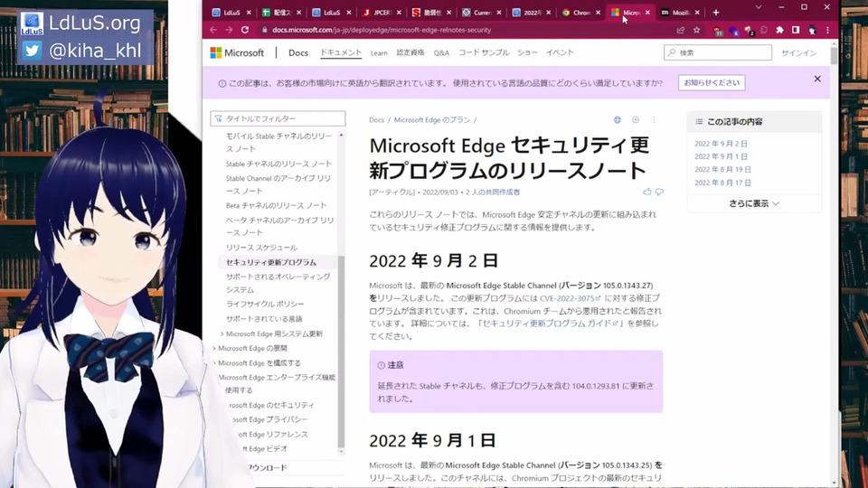Open ライフサイクル ポリシー in sidebar
This screenshot has width=868, height=488.
click(x=265, y=304)
